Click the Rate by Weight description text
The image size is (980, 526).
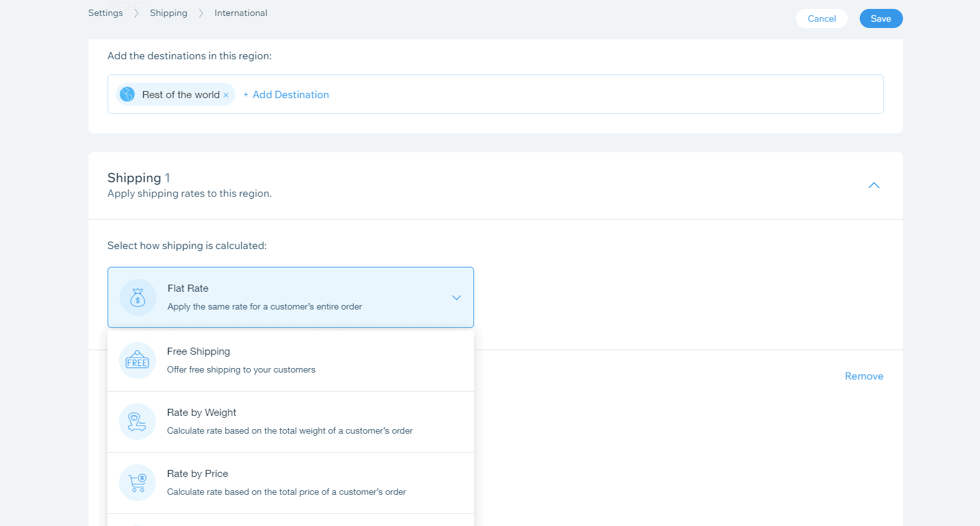(x=290, y=430)
